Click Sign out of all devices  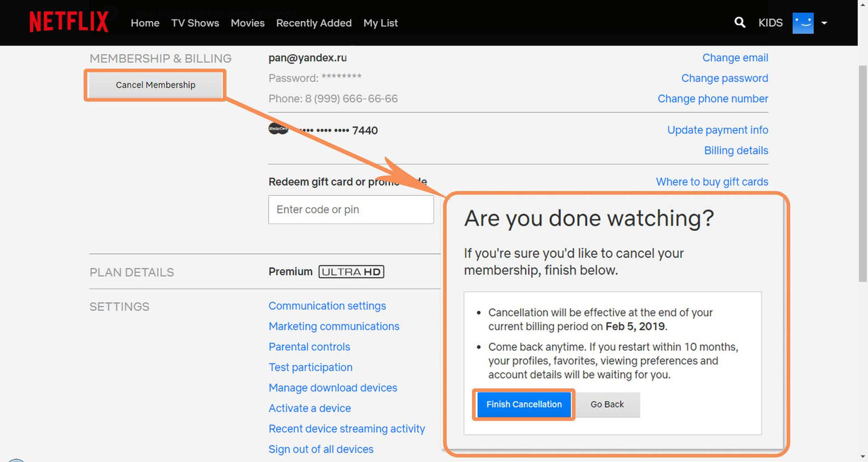321,449
